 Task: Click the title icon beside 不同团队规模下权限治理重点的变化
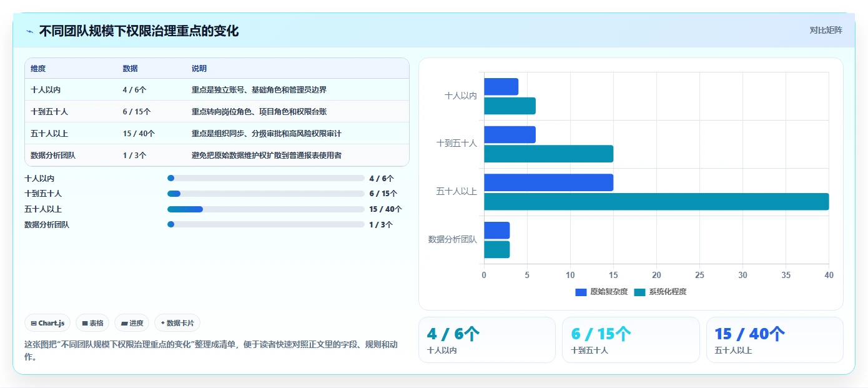[x=29, y=31]
